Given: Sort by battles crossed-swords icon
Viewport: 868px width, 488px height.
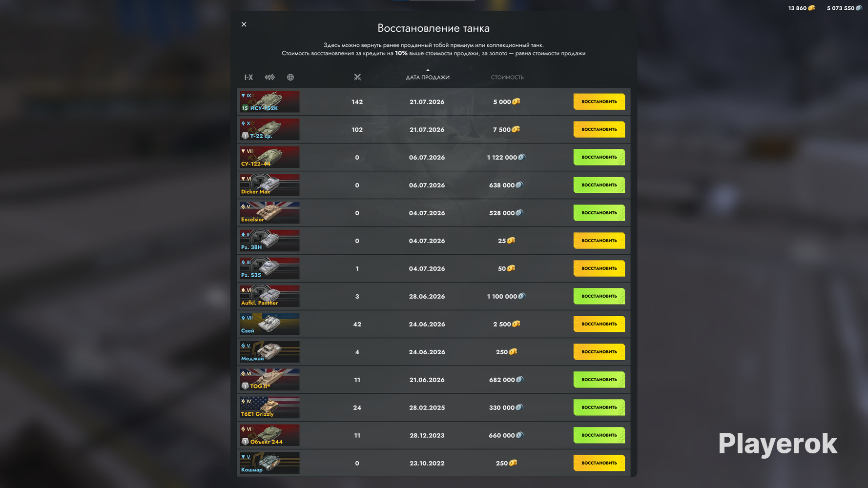Looking at the screenshot, I should coord(357,77).
